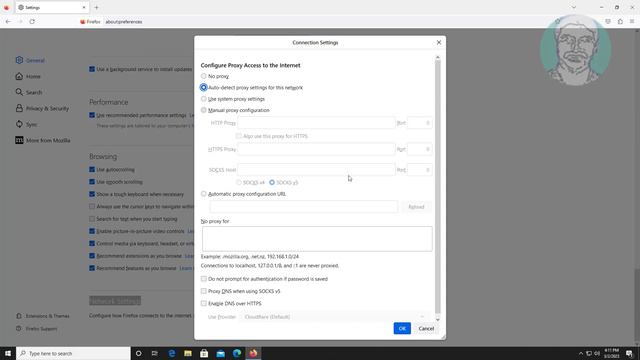Screen dimensions: 640x360
Task: Click the about:preferences address bar
Action: (x=124, y=22)
